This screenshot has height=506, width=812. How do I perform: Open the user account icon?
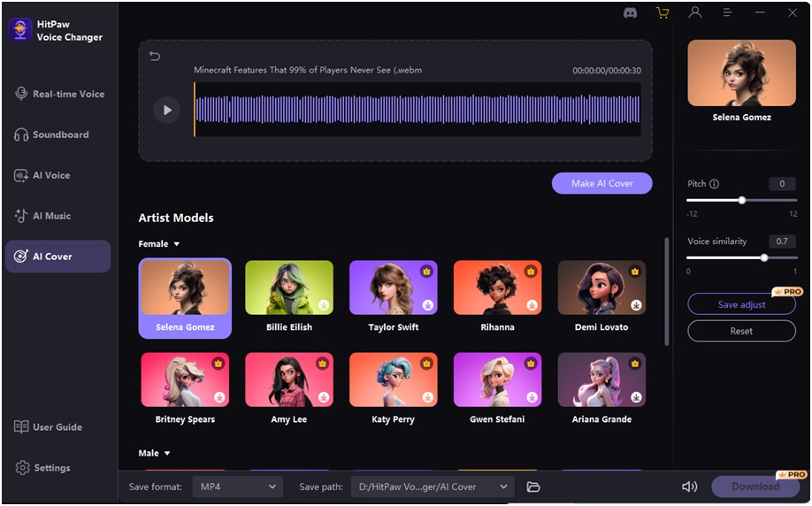[695, 12]
